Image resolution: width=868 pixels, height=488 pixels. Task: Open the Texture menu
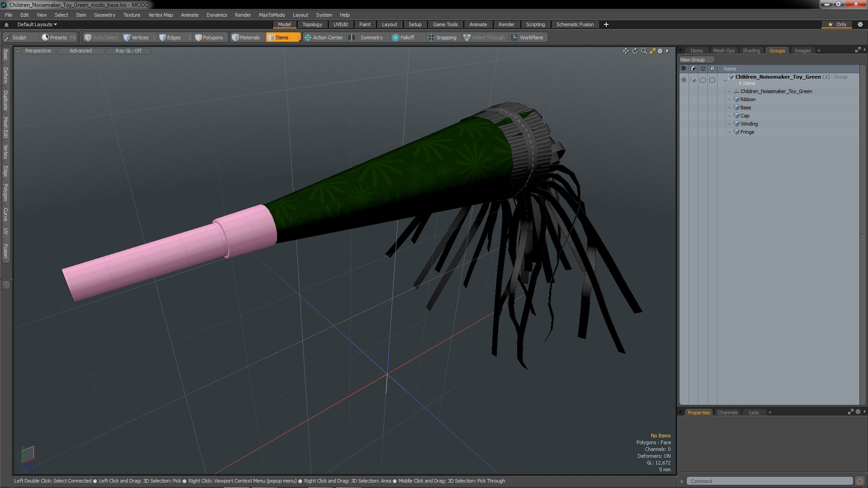click(x=132, y=15)
